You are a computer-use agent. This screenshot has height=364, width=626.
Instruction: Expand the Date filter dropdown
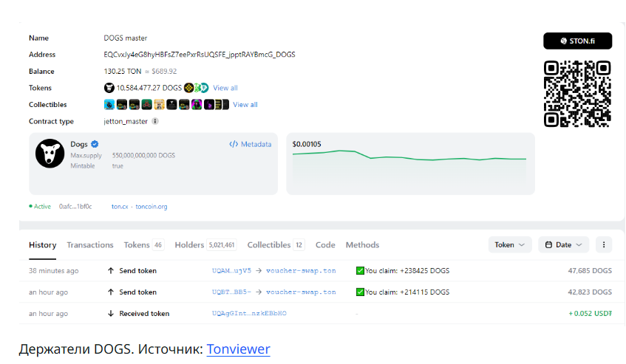(x=563, y=245)
